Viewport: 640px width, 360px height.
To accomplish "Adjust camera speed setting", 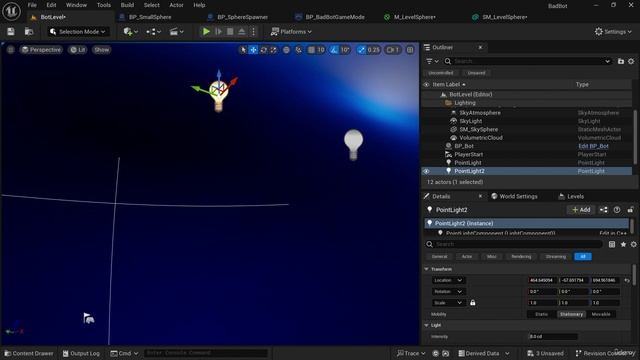I will (393, 50).
